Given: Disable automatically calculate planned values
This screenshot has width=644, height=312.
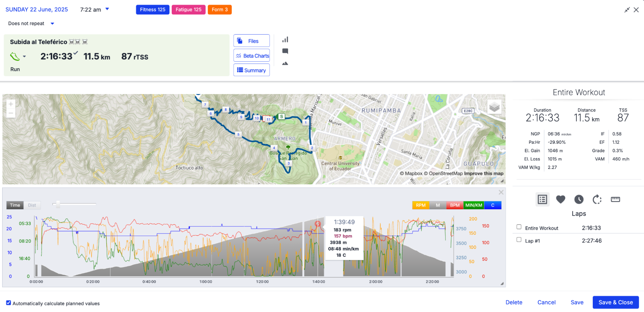Looking at the screenshot, I should coord(9,303).
